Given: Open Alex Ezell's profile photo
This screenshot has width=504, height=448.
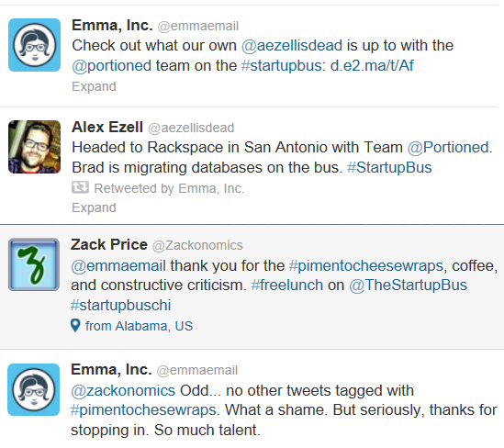Looking at the screenshot, I should pos(34,147).
